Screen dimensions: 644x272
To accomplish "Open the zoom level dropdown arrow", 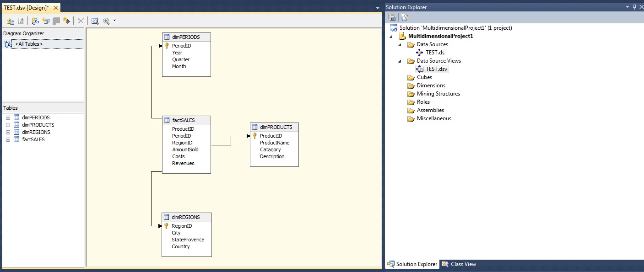I will [x=114, y=21].
